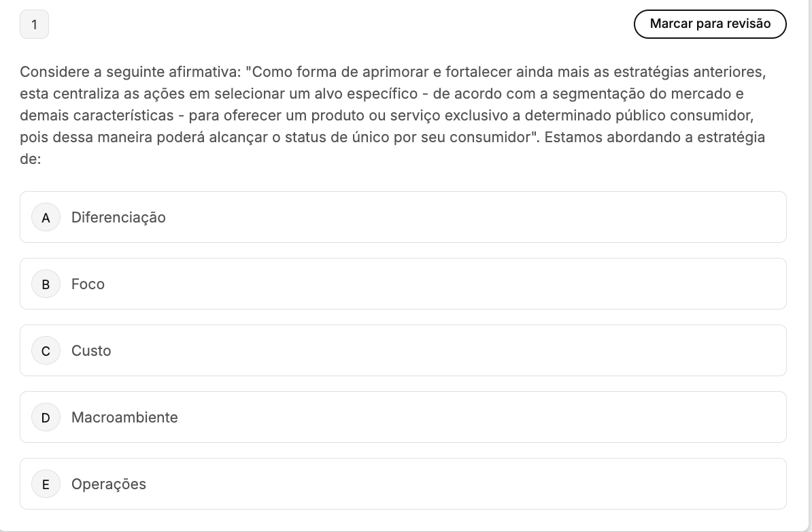Click blank area inside the Operações card
The height and width of the screenshot is (532, 812).
466,484
